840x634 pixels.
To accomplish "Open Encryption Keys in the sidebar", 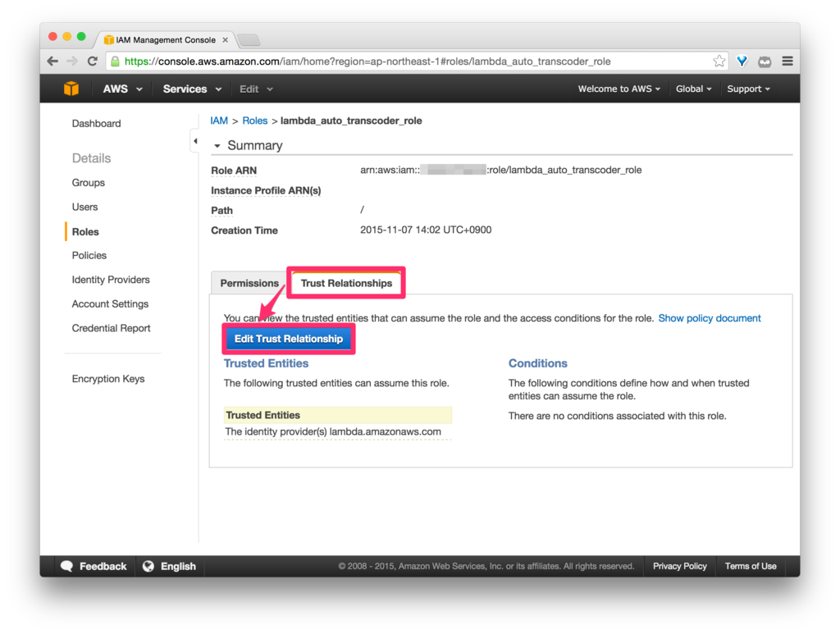I will pos(108,379).
